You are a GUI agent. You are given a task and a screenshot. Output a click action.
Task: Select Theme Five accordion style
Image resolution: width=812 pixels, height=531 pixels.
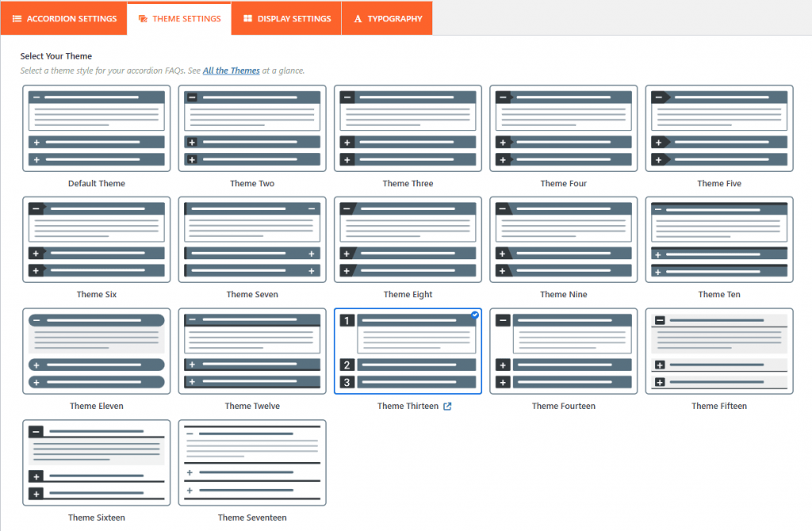pos(719,128)
